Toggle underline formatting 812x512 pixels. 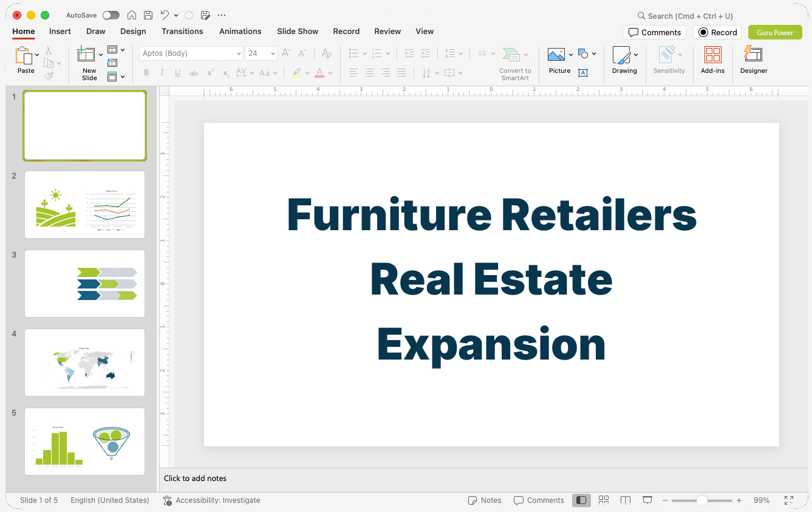pyautogui.click(x=177, y=73)
